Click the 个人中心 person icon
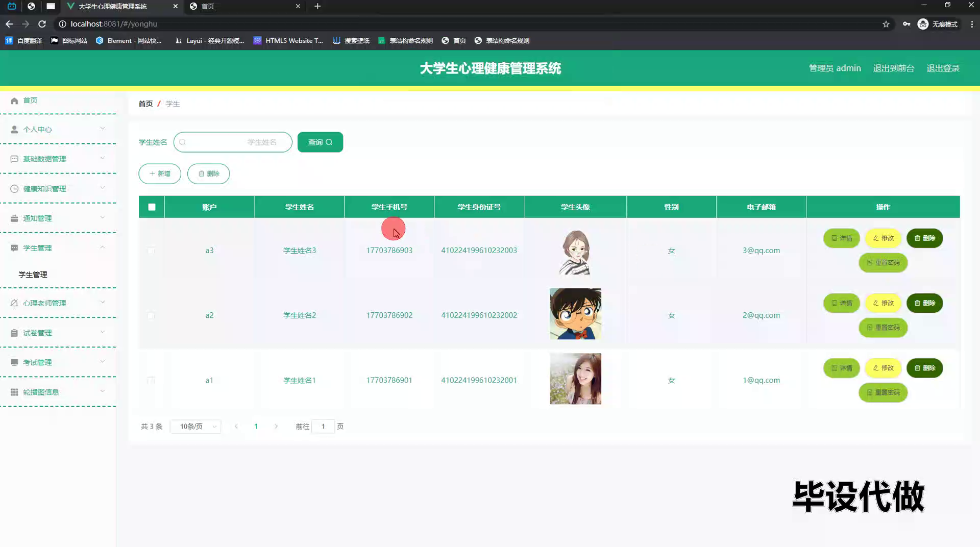 tap(14, 130)
